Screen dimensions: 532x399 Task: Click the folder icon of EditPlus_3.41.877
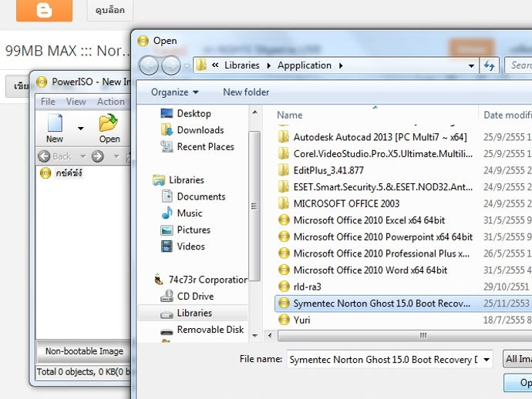[284, 170]
